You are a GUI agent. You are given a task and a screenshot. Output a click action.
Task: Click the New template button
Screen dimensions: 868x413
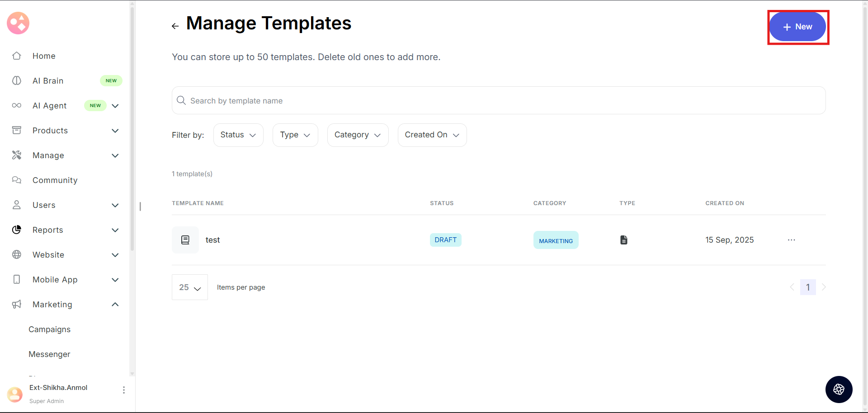[797, 27]
